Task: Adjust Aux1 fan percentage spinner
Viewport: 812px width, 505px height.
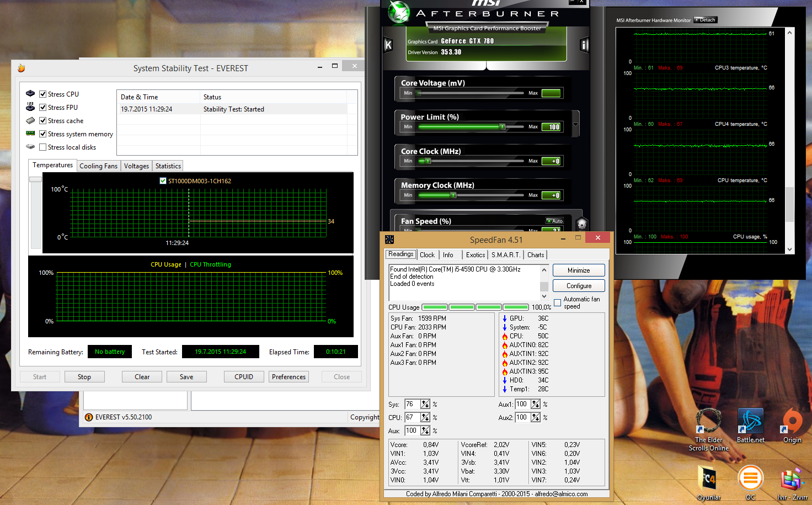Action: click(536, 404)
